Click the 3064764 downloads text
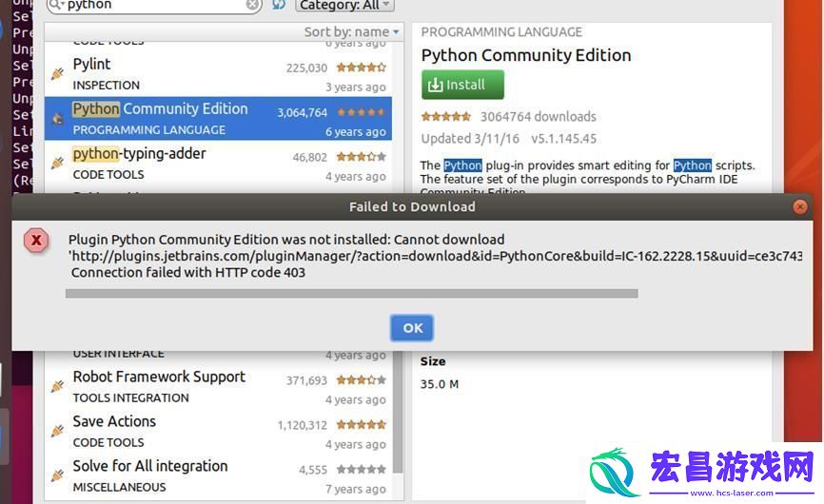 [x=539, y=117]
